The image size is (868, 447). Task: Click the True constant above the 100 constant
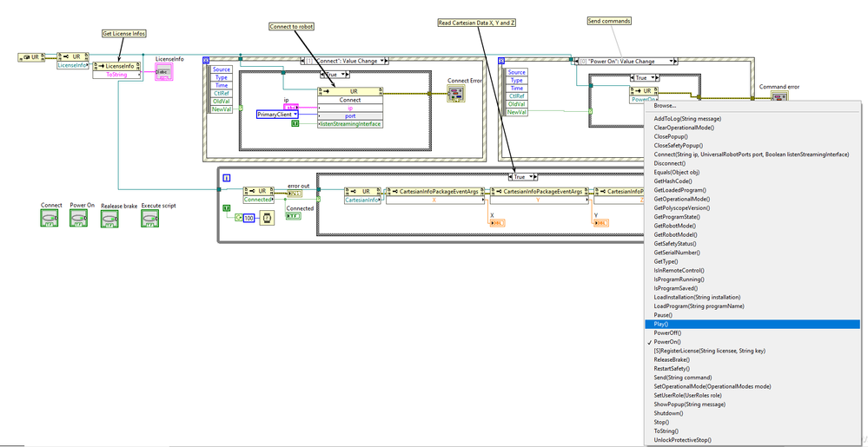[x=227, y=207]
